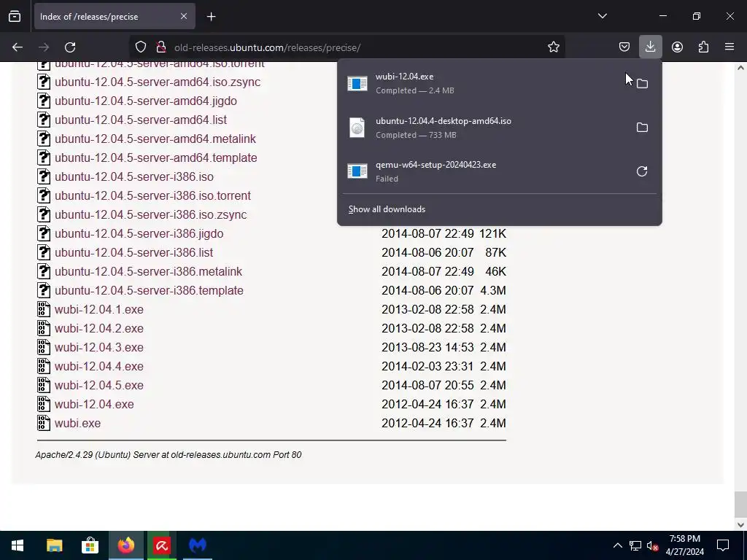The width and height of the screenshot is (747, 560).
Task: Show ubuntu-12.04.4-desktop-amd64.iso in its folder
Action: pyautogui.click(x=642, y=127)
